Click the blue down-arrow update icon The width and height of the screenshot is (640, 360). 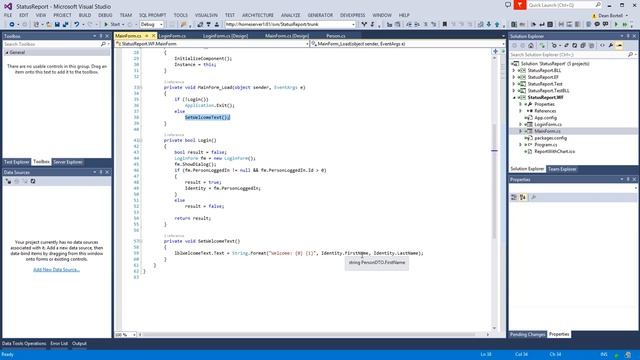489,24
